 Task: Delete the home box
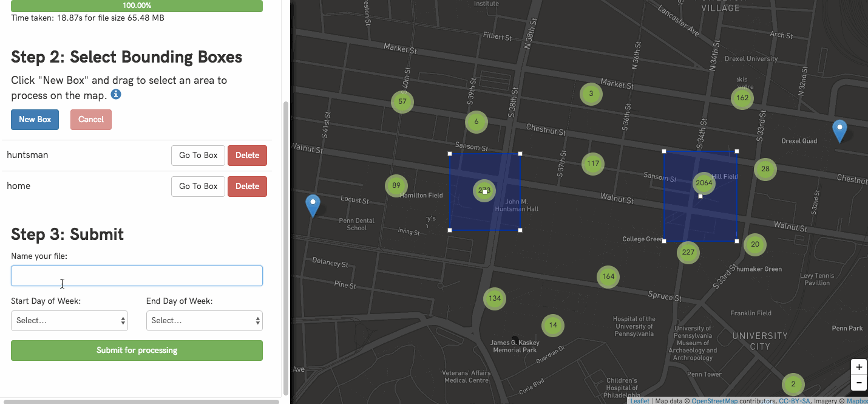point(247,187)
